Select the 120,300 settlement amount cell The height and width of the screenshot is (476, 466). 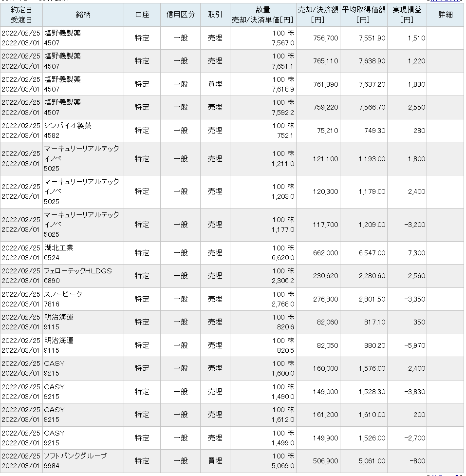point(318,191)
